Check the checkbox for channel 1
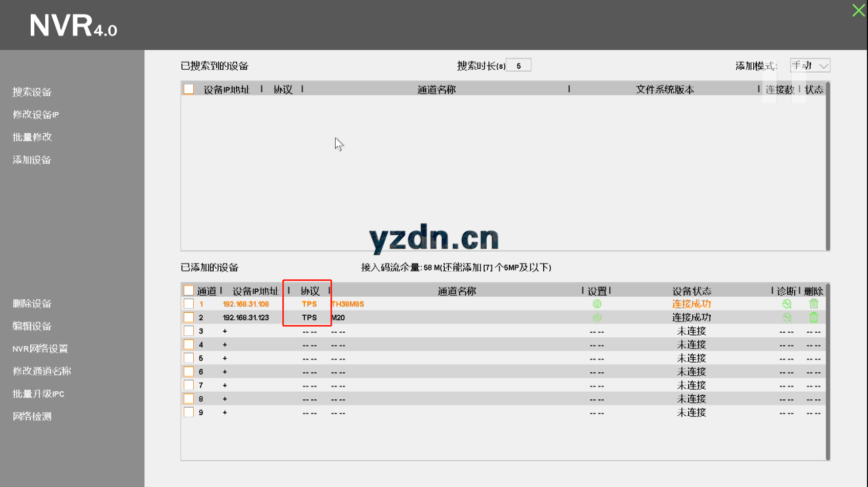This screenshot has height=487, width=868. tap(188, 303)
